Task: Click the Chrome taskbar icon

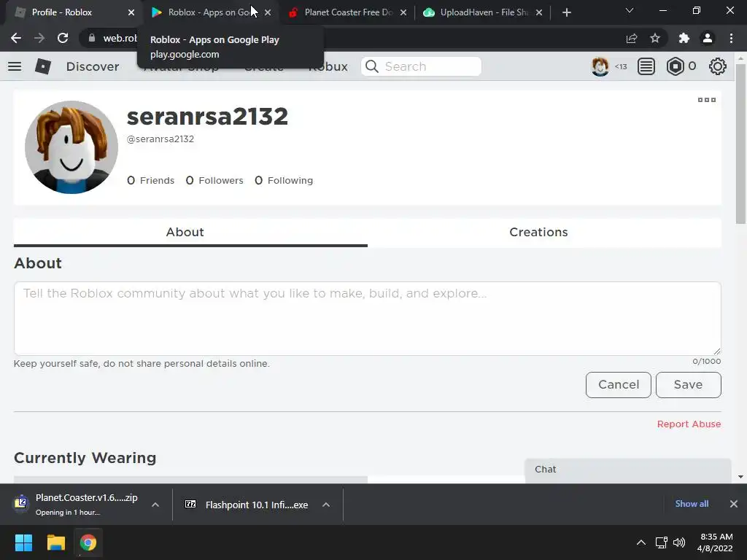Action: 88,542
